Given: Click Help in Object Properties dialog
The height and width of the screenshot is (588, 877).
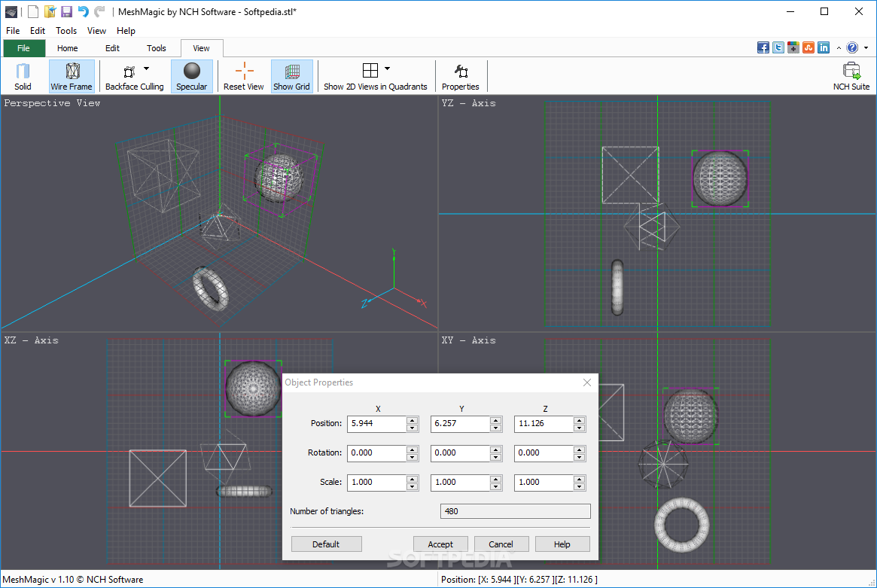Looking at the screenshot, I should point(562,544).
